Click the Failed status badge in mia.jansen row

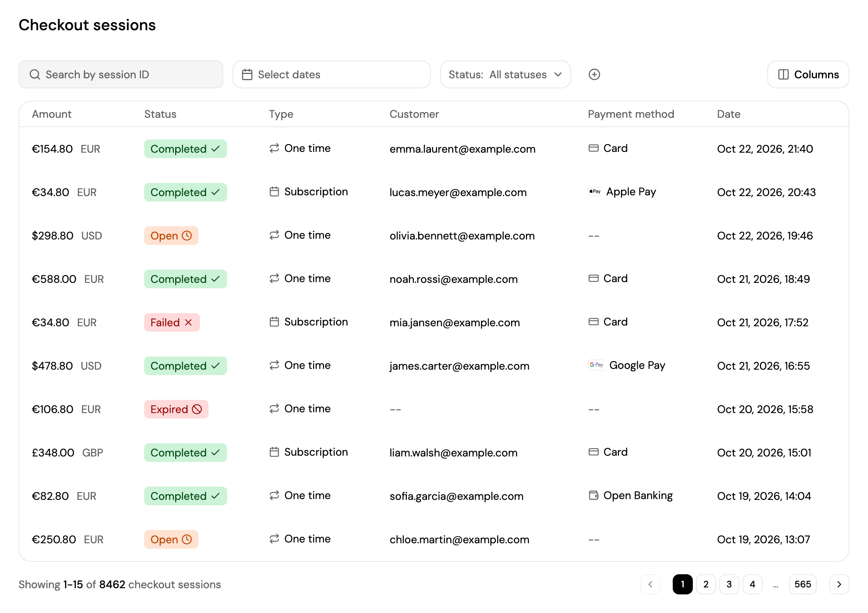click(x=172, y=322)
